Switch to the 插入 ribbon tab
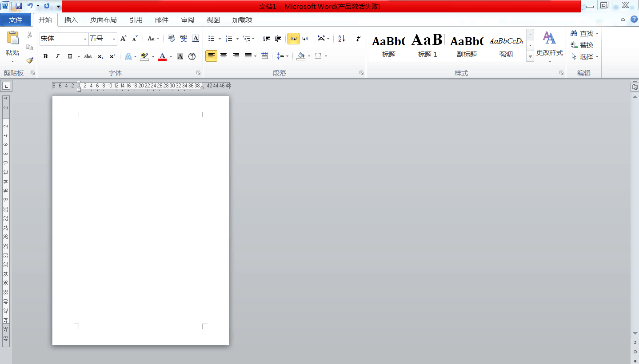639x364 pixels. [x=71, y=20]
